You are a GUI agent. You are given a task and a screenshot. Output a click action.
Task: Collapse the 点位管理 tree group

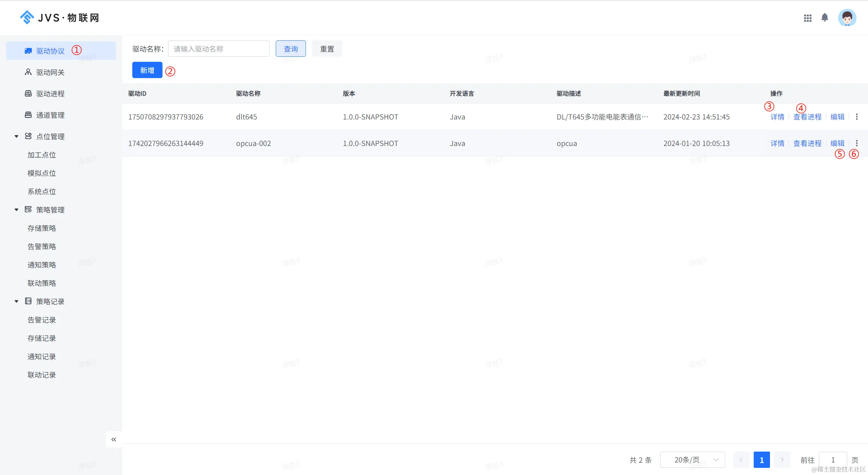coord(16,136)
